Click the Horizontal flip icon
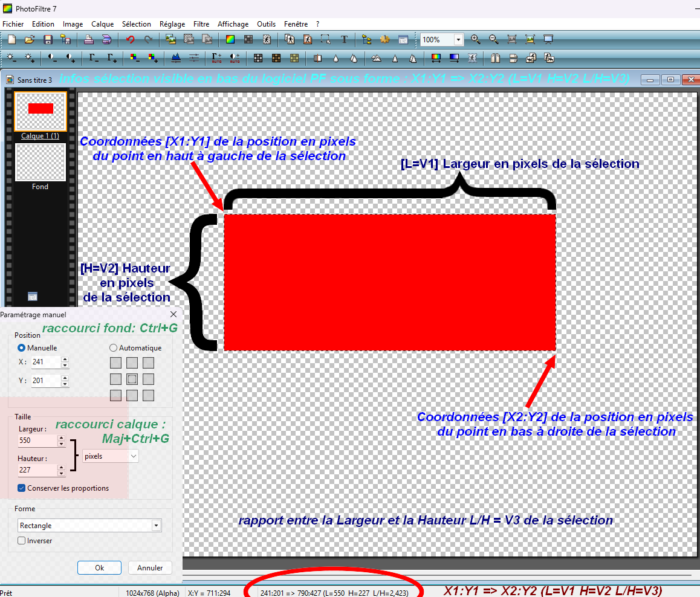This screenshot has height=597, width=700. [495, 58]
